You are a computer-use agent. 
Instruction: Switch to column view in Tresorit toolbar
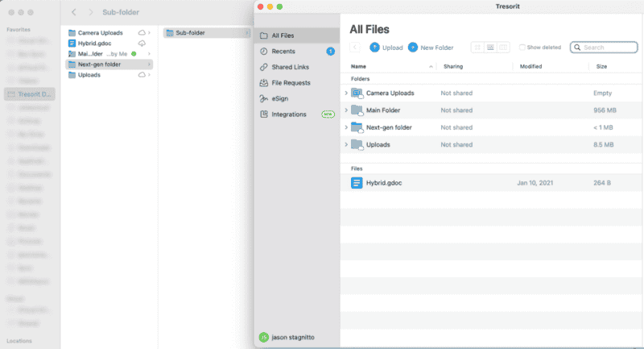tap(503, 48)
